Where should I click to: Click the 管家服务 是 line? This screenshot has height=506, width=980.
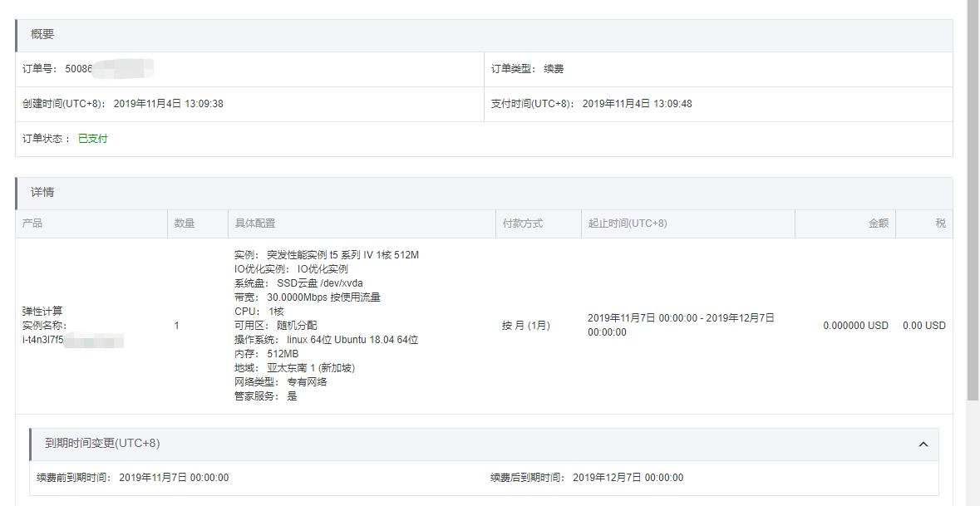266,396
